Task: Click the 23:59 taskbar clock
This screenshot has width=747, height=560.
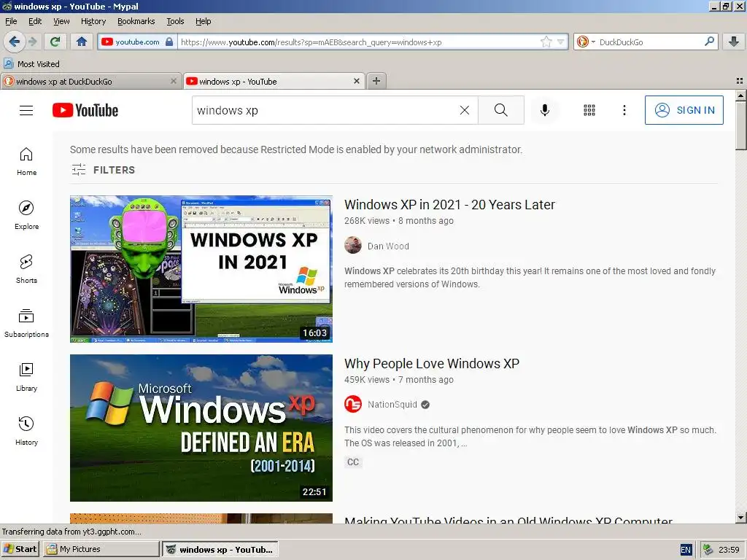Action: 729,550
